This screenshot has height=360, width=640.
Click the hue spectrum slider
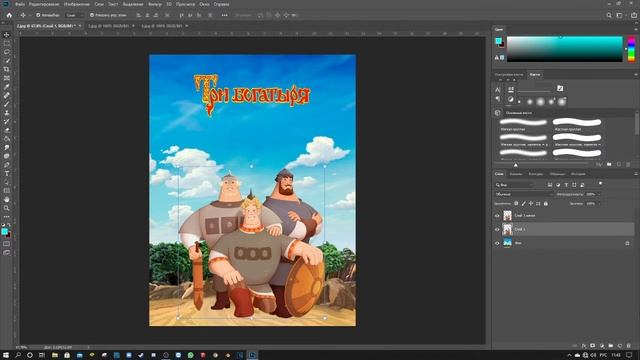pyautogui.click(x=631, y=49)
